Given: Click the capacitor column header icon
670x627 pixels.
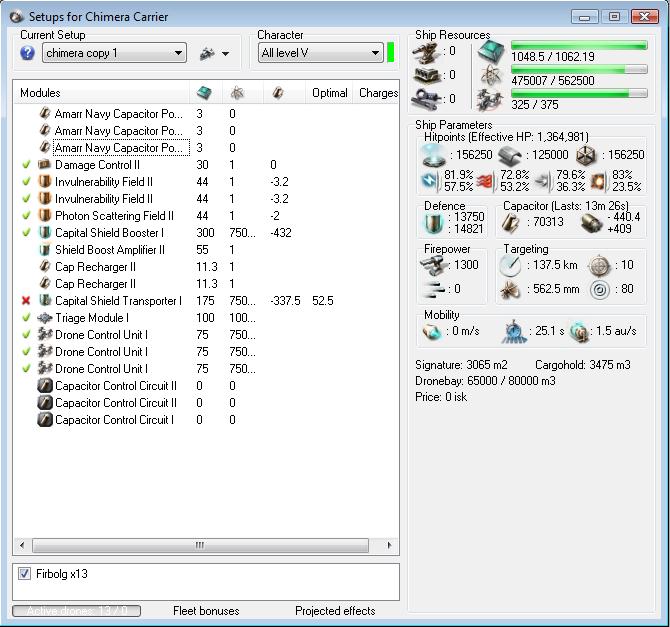Looking at the screenshot, I should 278,92.
